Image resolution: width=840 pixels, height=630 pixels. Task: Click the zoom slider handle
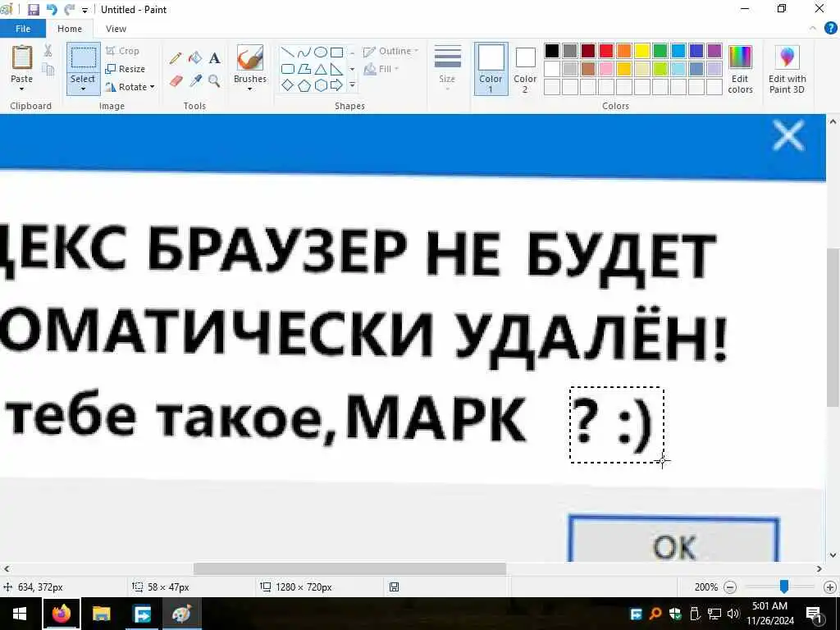783,587
